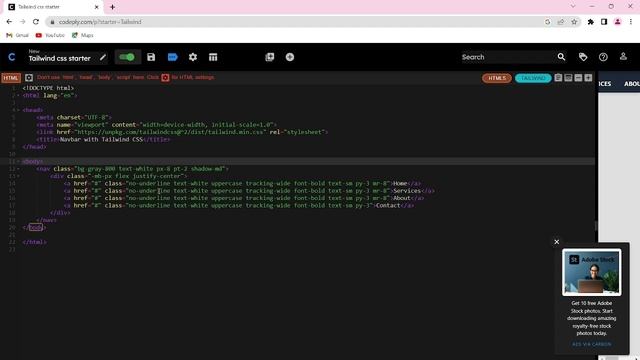Open the tab search chevron in title bar

[x=573, y=7]
